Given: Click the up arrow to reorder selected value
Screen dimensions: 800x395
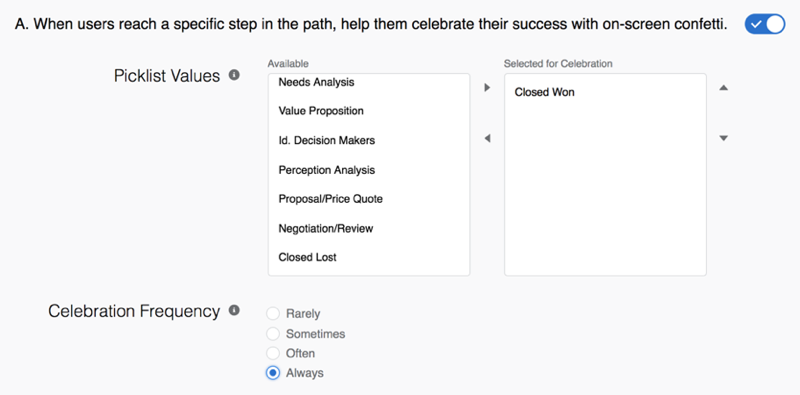Looking at the screenshot, I should pos(723,88).
